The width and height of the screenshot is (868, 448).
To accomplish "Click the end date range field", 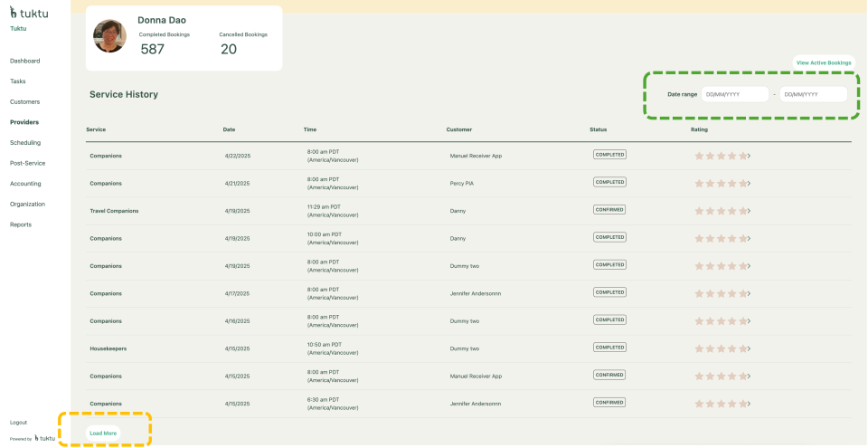I will (813, 94).
